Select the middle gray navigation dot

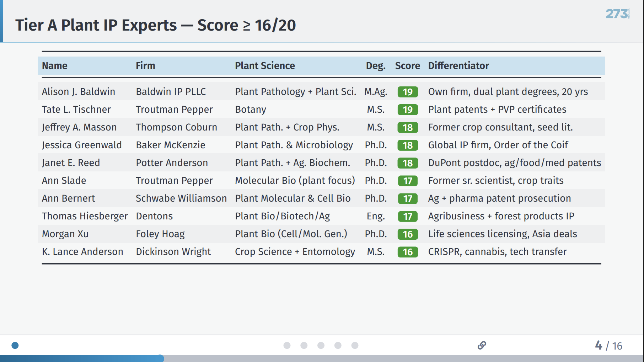321,345
